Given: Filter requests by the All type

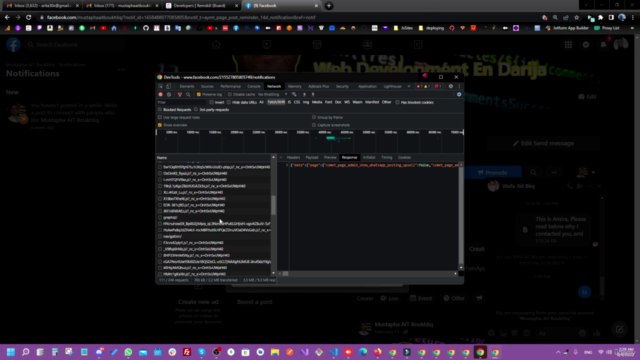Looking at the screenshot, I should (261, 102).
